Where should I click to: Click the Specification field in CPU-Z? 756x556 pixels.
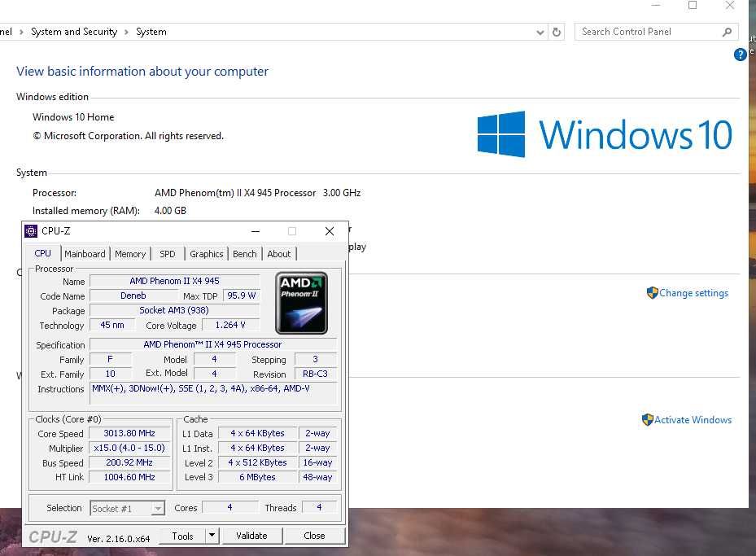[213, 344]
